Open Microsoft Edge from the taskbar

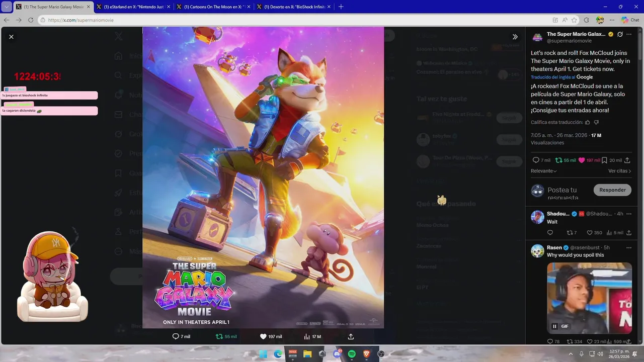[x=278, y=354]
